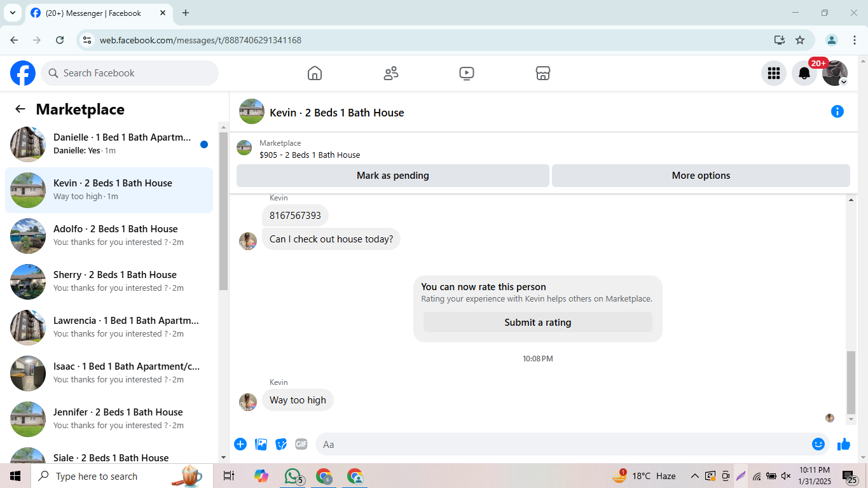Click the 'Can I check out house today?' message
The width and height of the screenshot is (868, 488).
pyautogui.click(x=331, y=239)
